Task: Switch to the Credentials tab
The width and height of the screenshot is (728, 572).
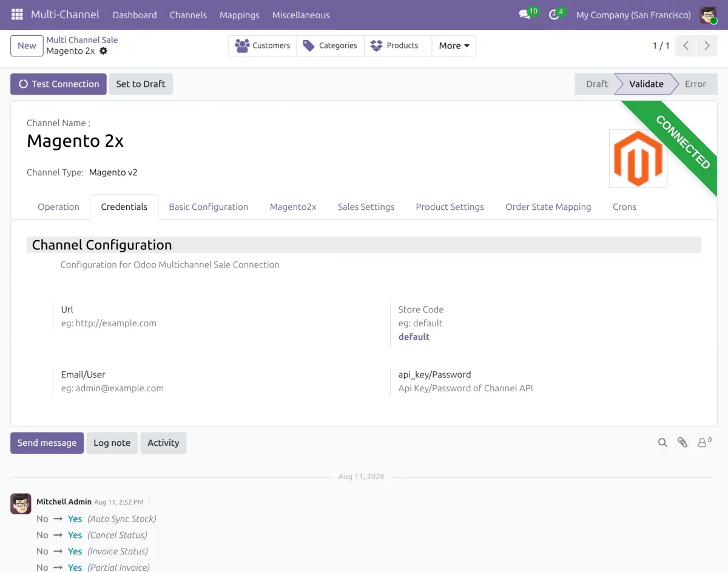Action: coord(124,207)
